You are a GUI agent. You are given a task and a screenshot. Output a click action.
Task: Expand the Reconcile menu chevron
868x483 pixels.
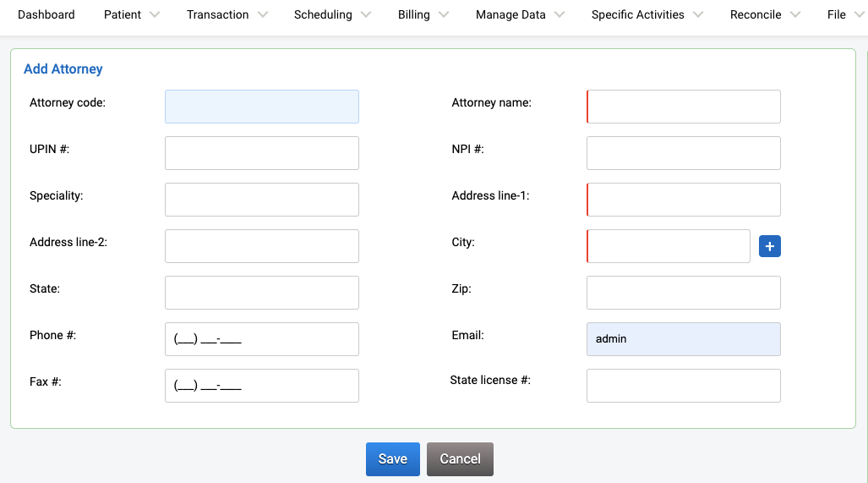(795, 14)
